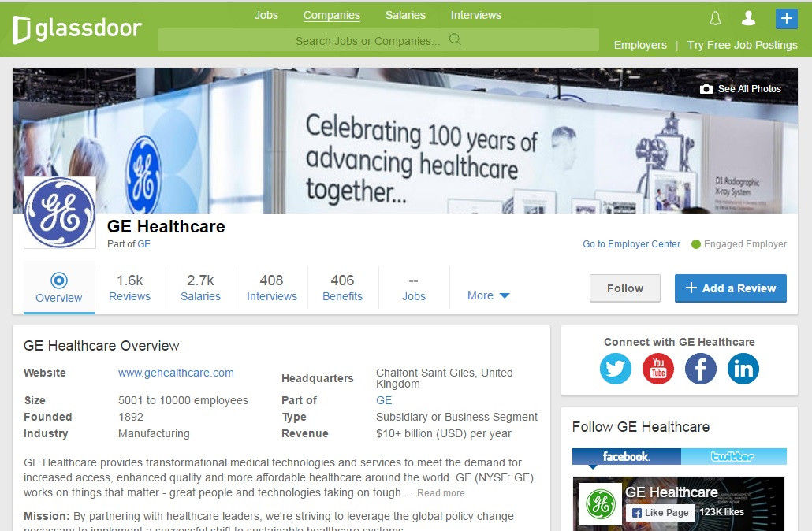
Task: Click the GE link under company name
Action: [144, 243]
